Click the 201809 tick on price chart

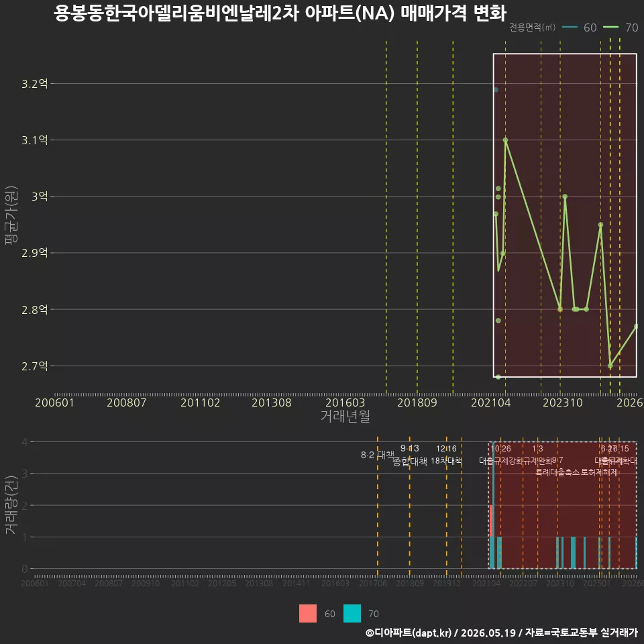(417, 402)
